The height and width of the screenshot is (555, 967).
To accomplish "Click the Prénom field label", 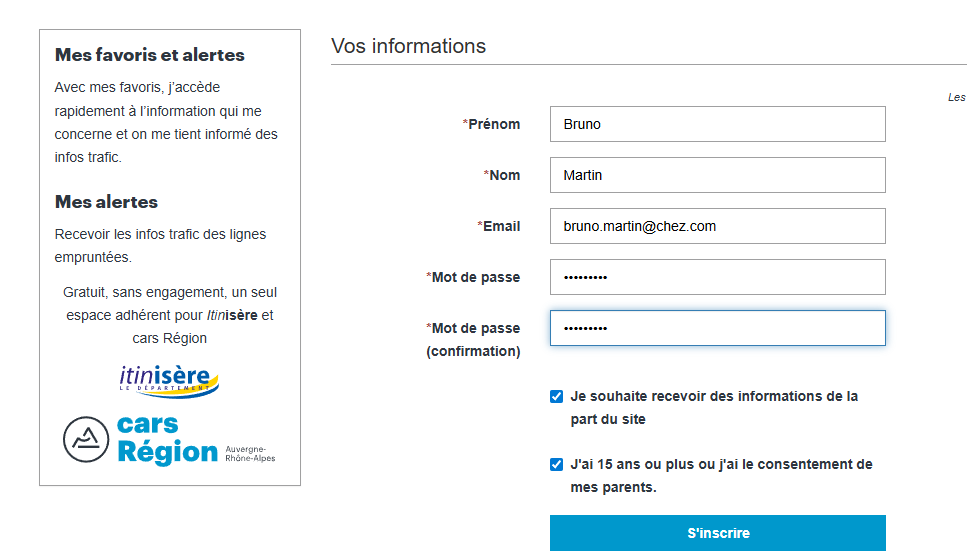I will click(x=494, y=124).
